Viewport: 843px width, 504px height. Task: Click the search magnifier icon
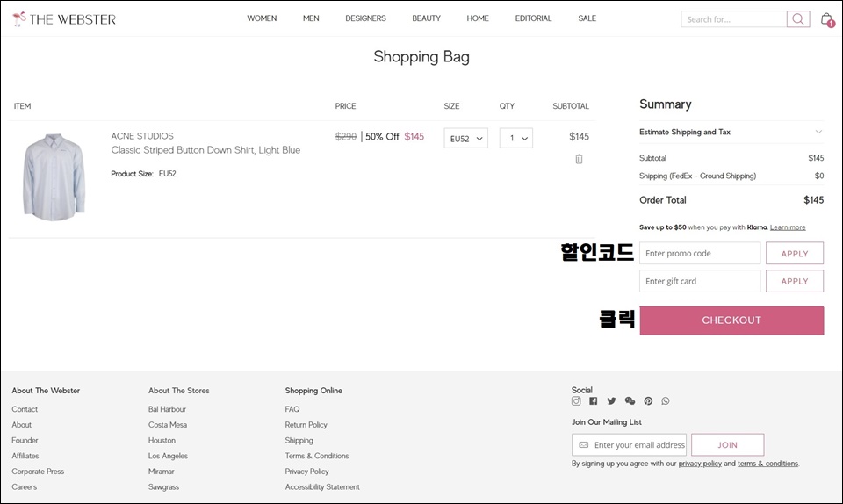coord(798,19)
